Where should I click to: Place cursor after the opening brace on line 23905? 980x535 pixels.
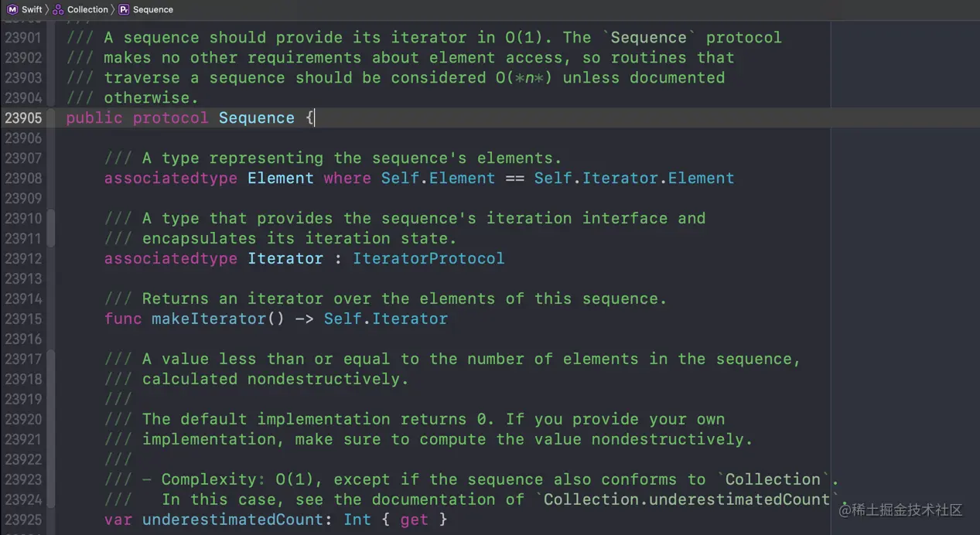(x=314, y=118)
